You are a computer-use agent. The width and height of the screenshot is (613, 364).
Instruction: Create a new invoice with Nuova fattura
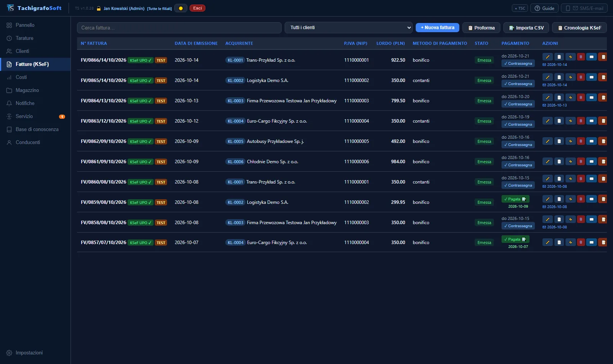tap(438, 28)
